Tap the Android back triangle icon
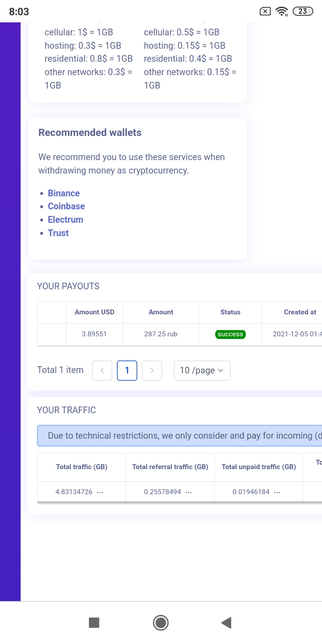This screenshot has height=644, width=322. point(226,623)
